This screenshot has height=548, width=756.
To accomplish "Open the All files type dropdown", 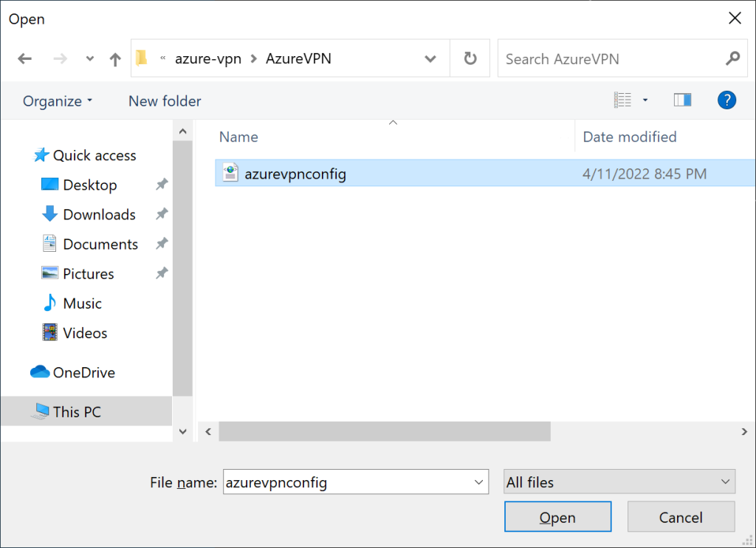I will [619, 482].
